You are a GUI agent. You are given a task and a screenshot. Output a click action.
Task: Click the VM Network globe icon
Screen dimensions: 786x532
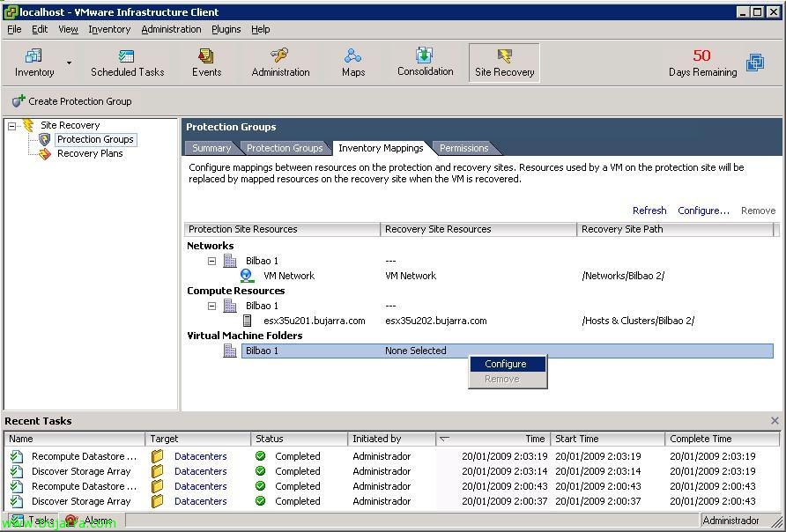246,276
